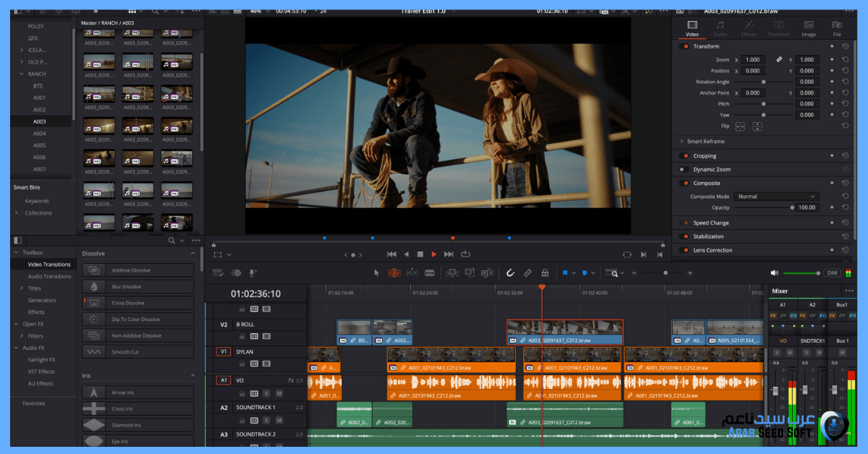The width and height of the screenshot is (868, 454).
Task: Activate the Trim Edit mode
Action: 394,273
